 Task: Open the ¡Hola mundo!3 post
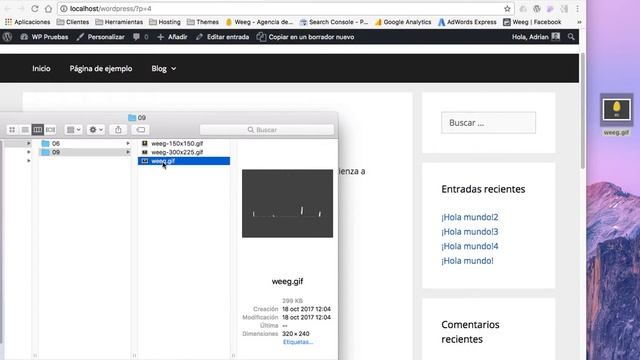pos(470,232)
